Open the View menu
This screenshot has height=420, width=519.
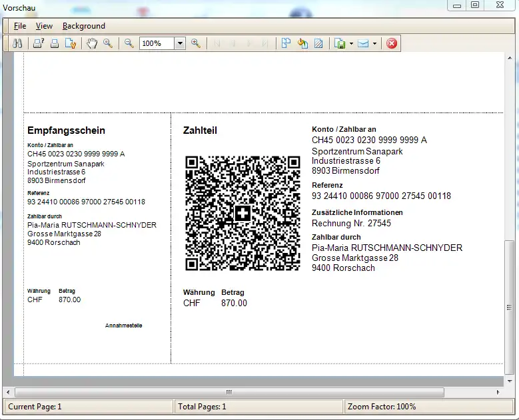pyautogui.click(x=44, y=26)
